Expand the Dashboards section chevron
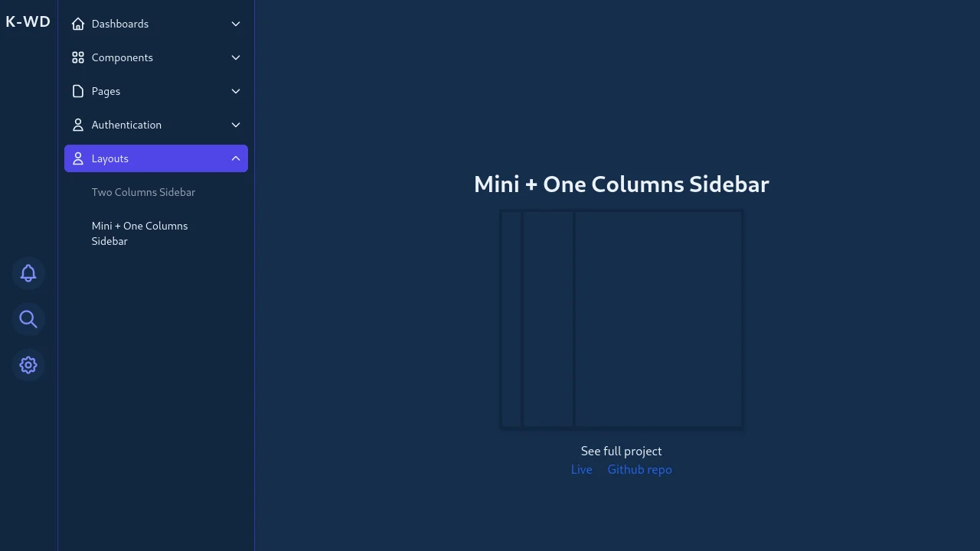Screen dimensions: 980x551 coord(236,24)
